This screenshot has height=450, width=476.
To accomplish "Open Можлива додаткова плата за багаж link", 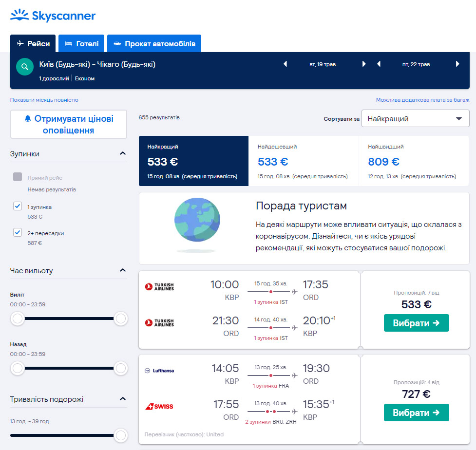I will pos(422,100).
